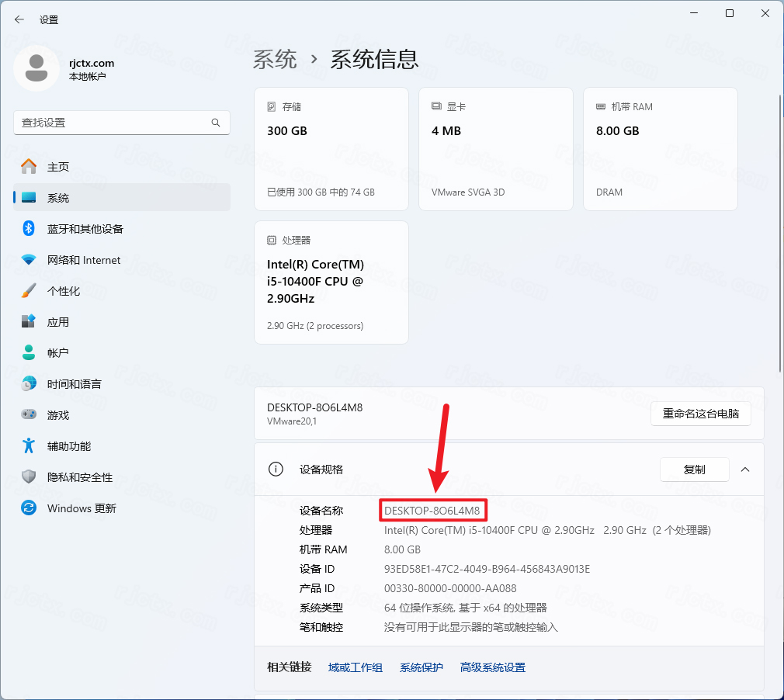Click the 机带 RAM value 8.00 GB
The image size is (784, 700).
pyautogui.click(x=402, y=549)
